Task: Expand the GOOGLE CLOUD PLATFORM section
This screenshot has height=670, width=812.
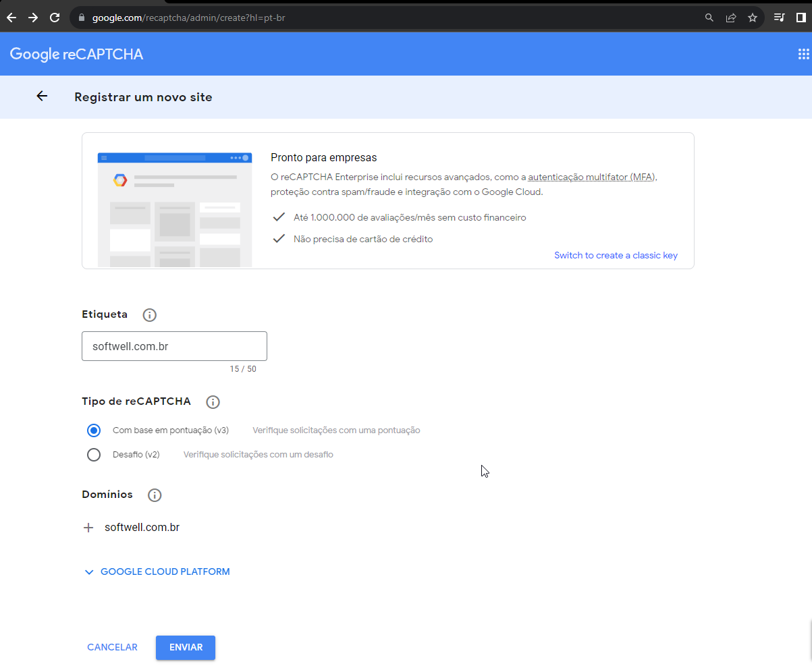Action: [157, 571]
